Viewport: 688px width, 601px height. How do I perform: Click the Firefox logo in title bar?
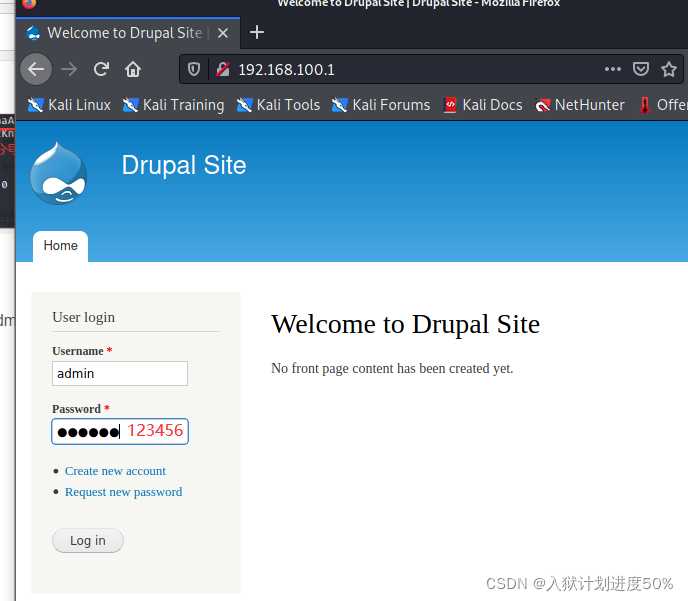tap(29, 4)
